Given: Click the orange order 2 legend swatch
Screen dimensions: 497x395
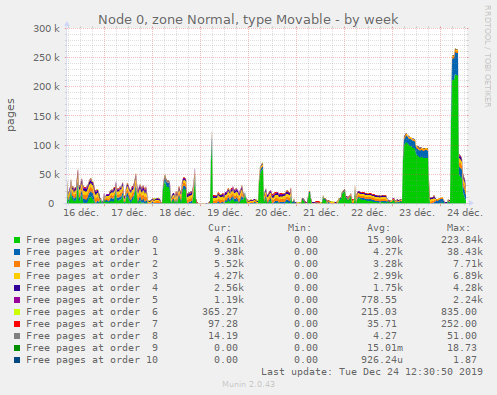Looking at the screenshot, I should pyautogui.click(x=17, y=264).
